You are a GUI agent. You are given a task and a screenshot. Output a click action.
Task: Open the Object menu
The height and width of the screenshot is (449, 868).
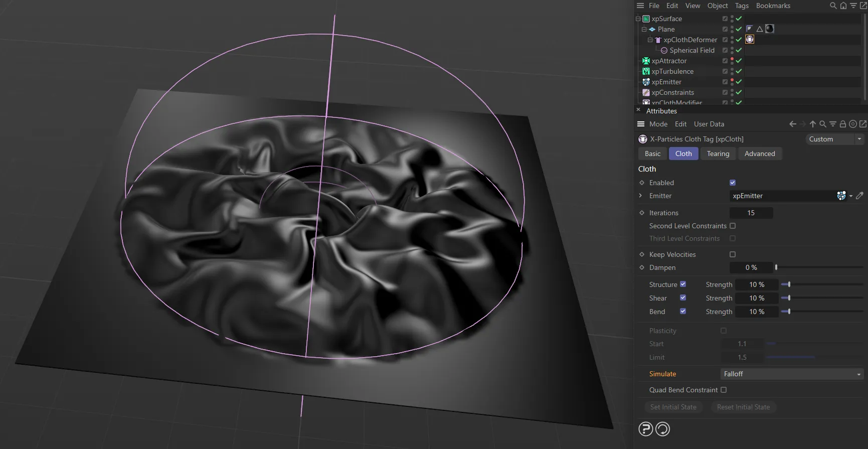click(718, 6)
